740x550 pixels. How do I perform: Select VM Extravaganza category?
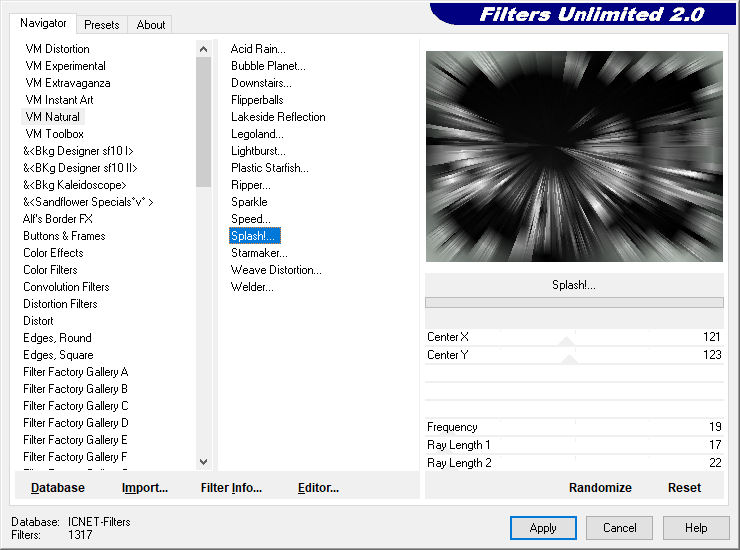pos(67,83)
